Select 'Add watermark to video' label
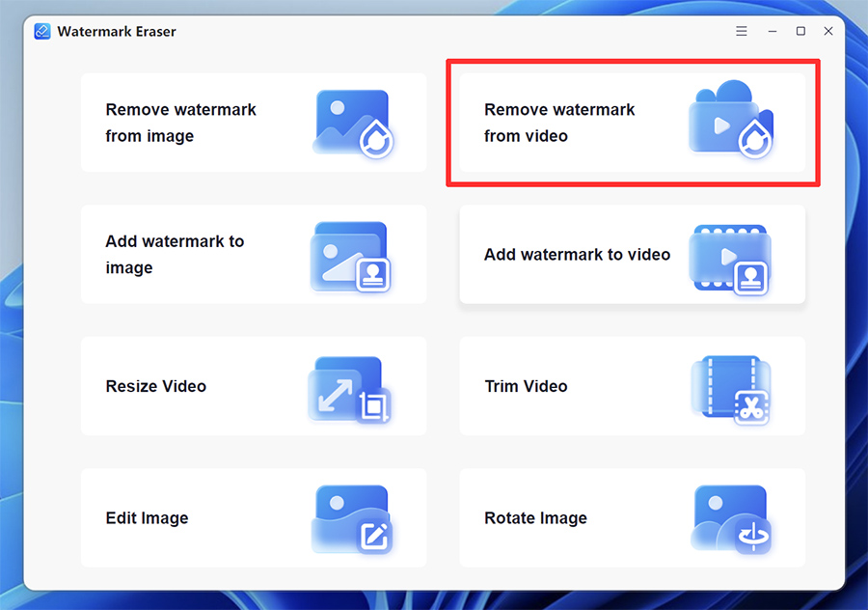Screen dimensions: 868x610 point(578,254)
